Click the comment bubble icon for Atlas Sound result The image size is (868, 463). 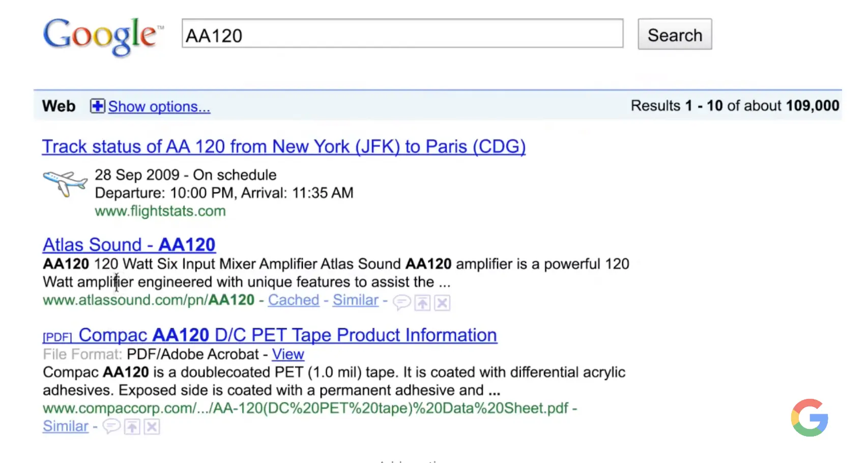tap(401, 303)
